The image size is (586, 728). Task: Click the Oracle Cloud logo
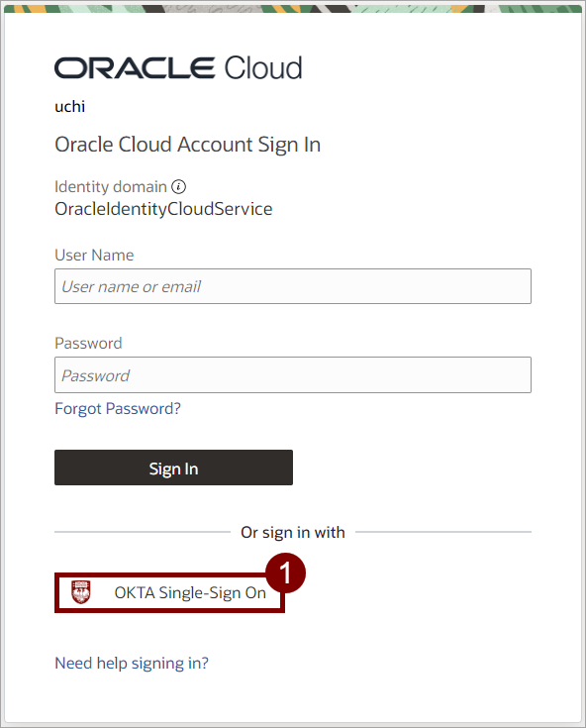(x=178, y=67)
